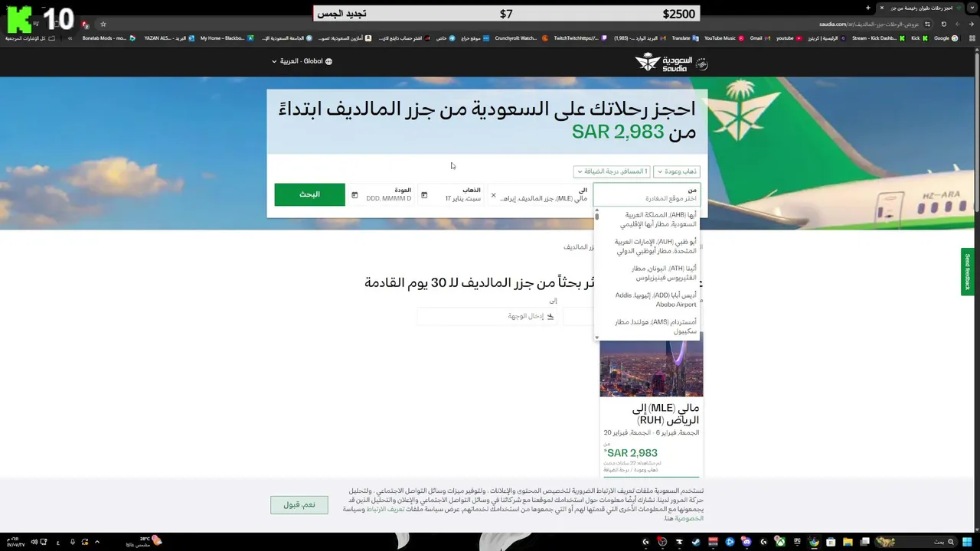This screenshot has width=980, height=551.
Task: Click the green search button
Action: (x=309, y=194)
